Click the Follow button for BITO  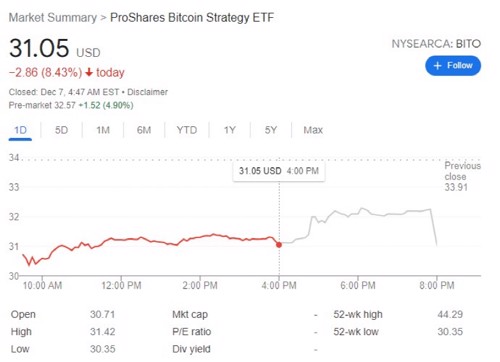[x=453, y=66]
